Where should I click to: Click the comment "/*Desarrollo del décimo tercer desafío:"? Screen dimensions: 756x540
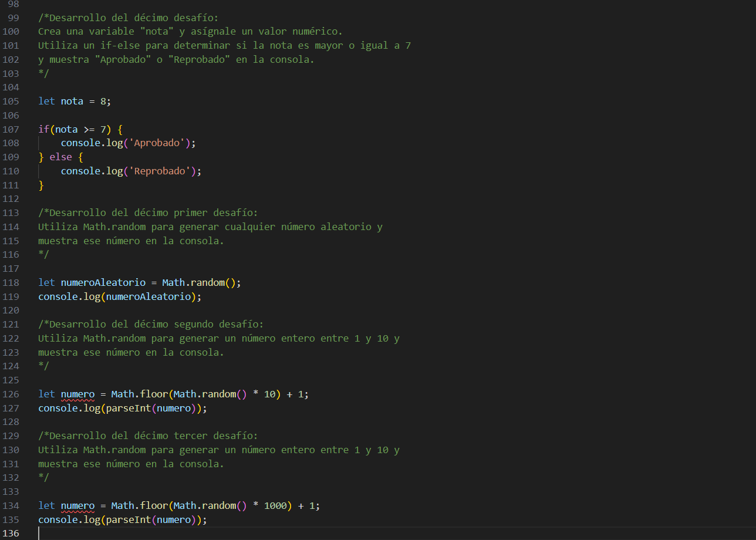[148, 436]
